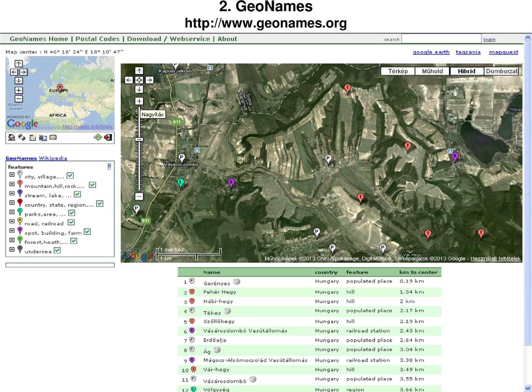Open the Download / Webservice menu item

coord(168,39)
